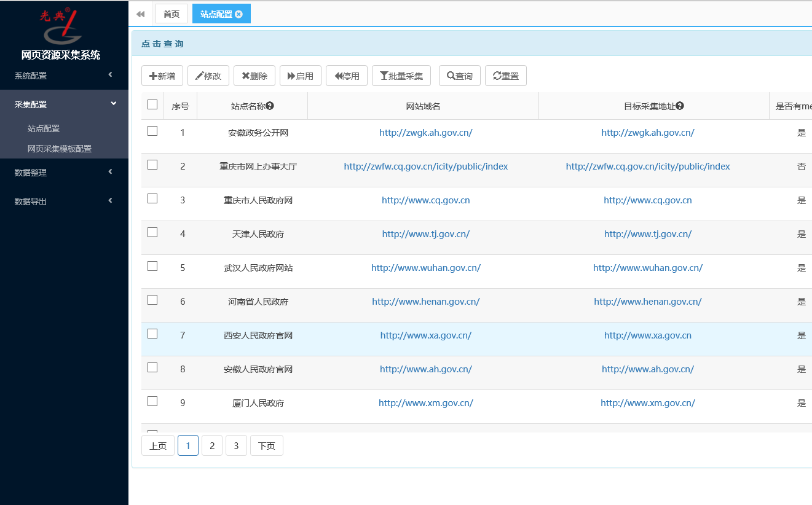Expand the 数据整理 sidebar menu
The image size is (812, 505).
[64, 173]
